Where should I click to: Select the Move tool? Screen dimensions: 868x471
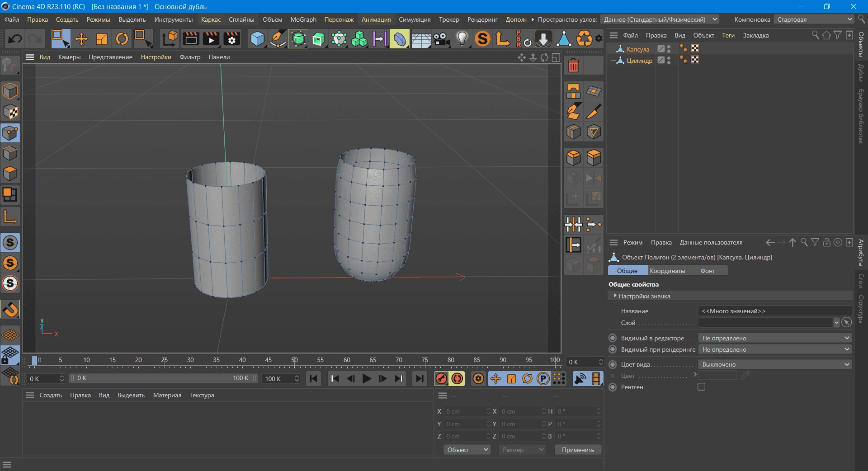81,39
